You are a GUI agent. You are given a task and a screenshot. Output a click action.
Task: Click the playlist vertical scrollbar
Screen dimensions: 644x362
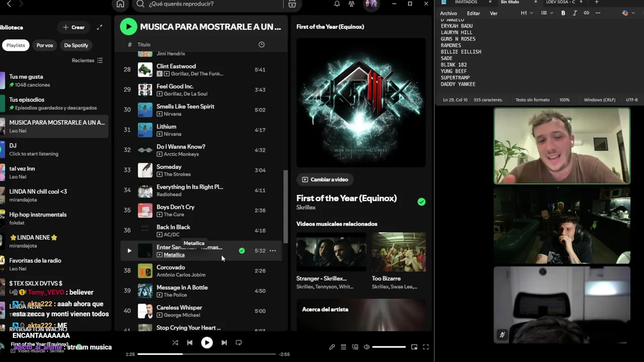286,206
